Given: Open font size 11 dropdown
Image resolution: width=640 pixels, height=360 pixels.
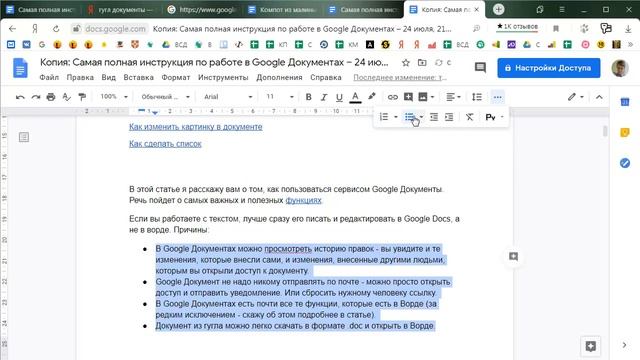Looking at the screenshot, I should coord(280,97).
